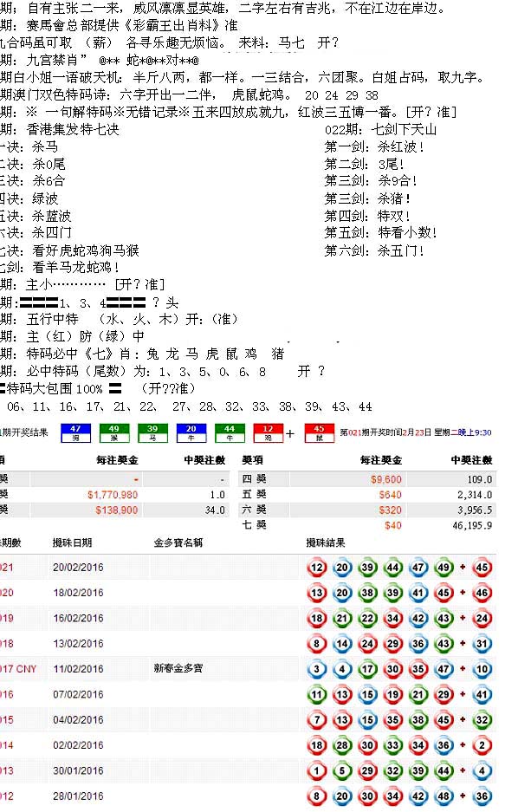Image resolution: width=518 pixels, height=812 pixels.
Task: Click blue ball 3 in 11/02/2016 row
Action: coord(317,669)
